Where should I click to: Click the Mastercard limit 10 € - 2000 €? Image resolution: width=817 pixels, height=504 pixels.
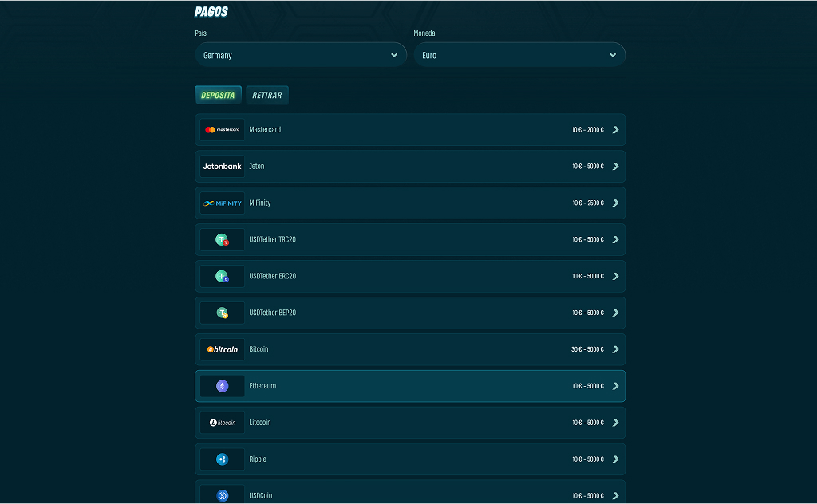[588, 130]
